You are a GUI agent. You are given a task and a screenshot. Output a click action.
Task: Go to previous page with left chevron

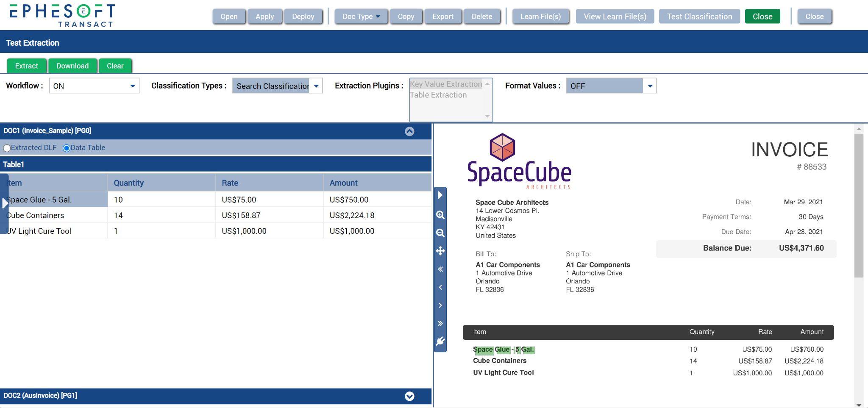click(440, 287)
